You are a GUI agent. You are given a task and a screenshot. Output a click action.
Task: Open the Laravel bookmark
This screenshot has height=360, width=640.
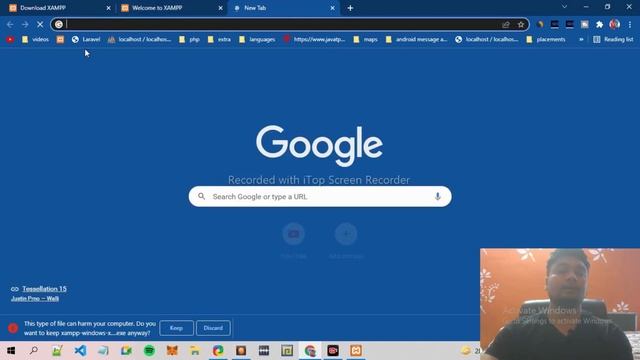click(86, 40)
